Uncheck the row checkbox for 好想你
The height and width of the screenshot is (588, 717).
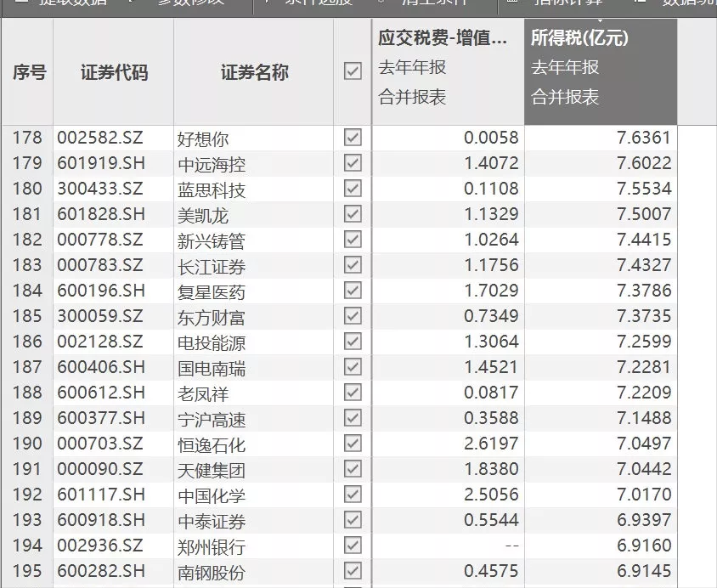353,137
